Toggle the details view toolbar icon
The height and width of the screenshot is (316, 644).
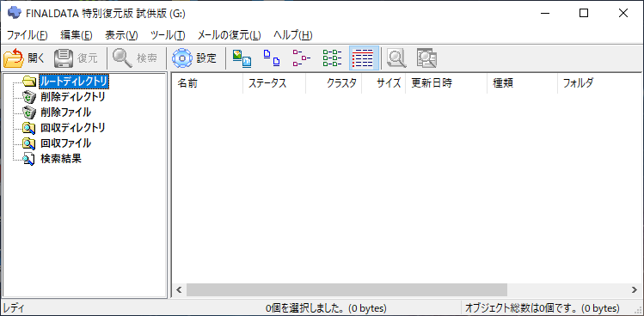[364, 58]
